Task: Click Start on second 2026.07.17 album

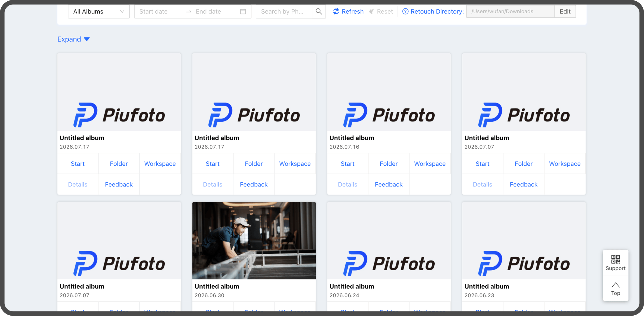Action: tap(213, 164)
